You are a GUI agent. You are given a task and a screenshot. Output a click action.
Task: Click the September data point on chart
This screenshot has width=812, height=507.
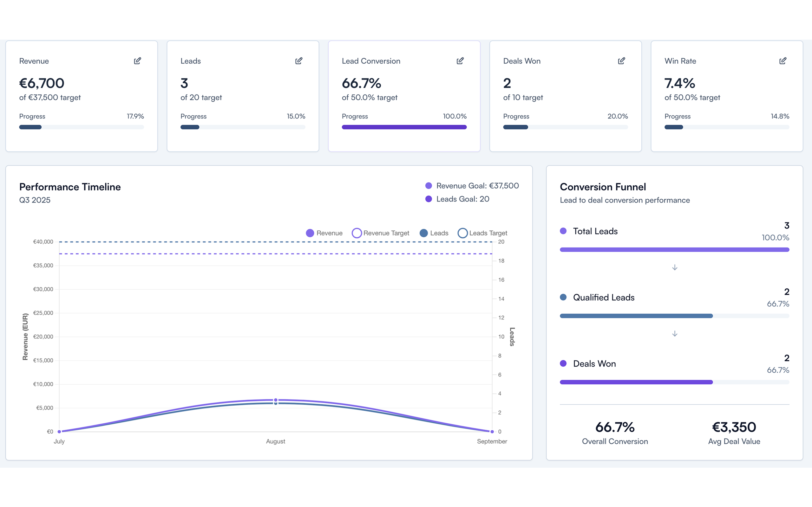[492, 432]
